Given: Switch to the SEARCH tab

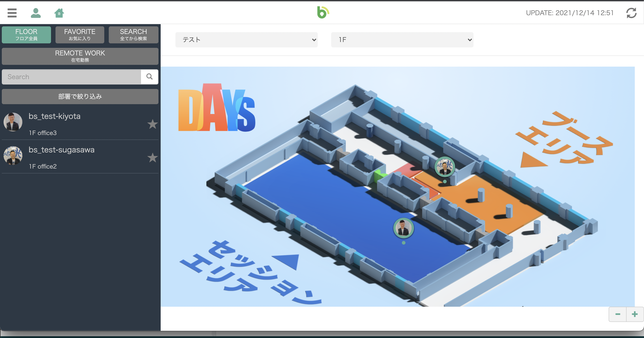Looking at the screenshot, I should point(133,35).
